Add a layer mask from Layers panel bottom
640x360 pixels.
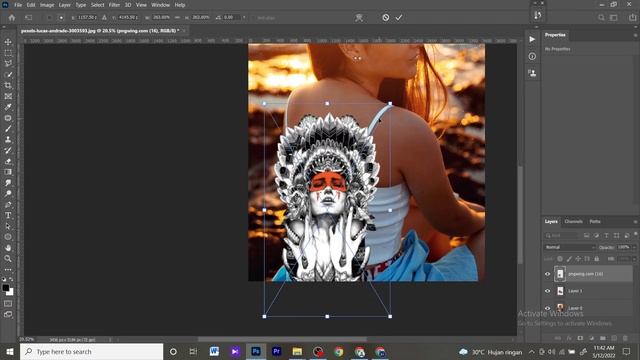580,338
